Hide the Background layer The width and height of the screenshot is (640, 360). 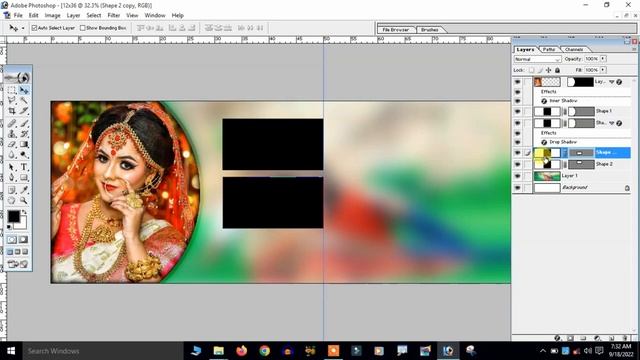tap(518, 188)
